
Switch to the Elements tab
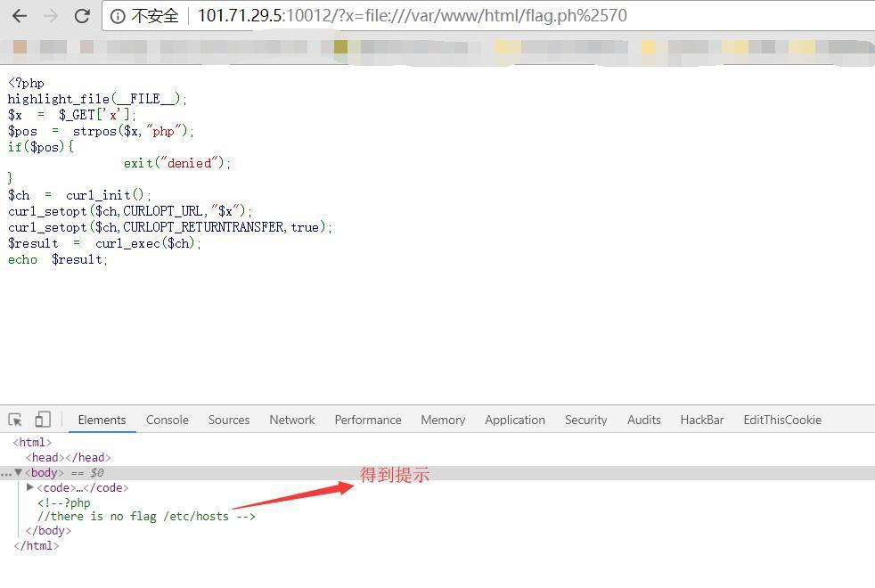tap(102, 420)
